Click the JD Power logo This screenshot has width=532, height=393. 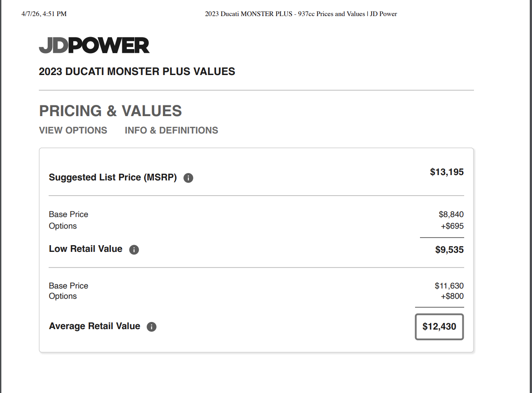(94, 46)
